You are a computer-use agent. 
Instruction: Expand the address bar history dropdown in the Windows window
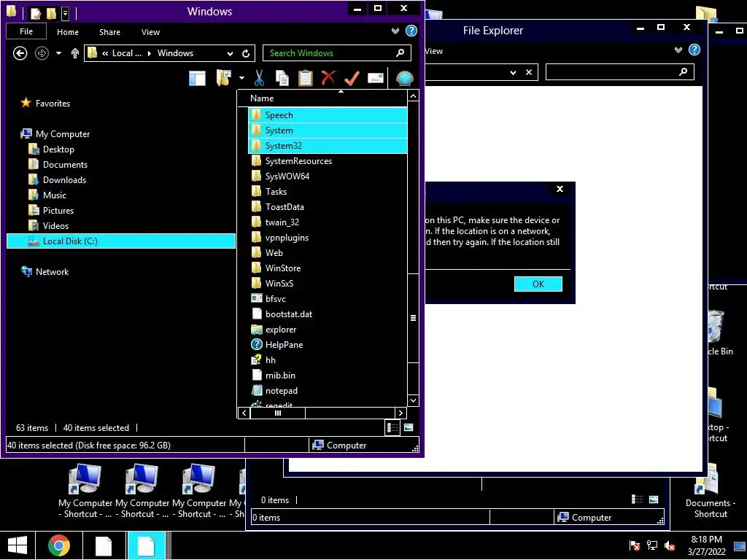tap(230, 53)
